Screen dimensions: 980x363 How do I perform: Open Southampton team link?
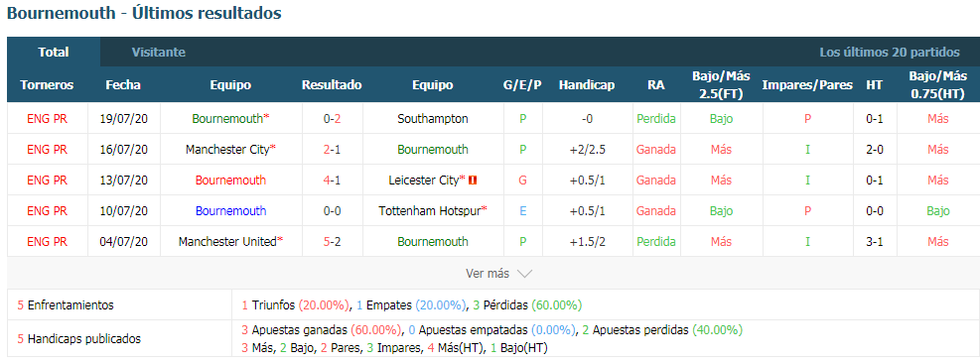(433, 119)
